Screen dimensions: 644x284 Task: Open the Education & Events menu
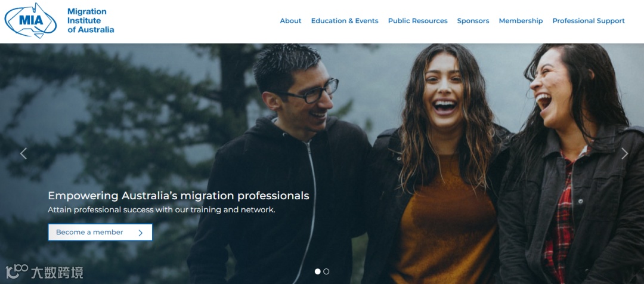[345, 21]
